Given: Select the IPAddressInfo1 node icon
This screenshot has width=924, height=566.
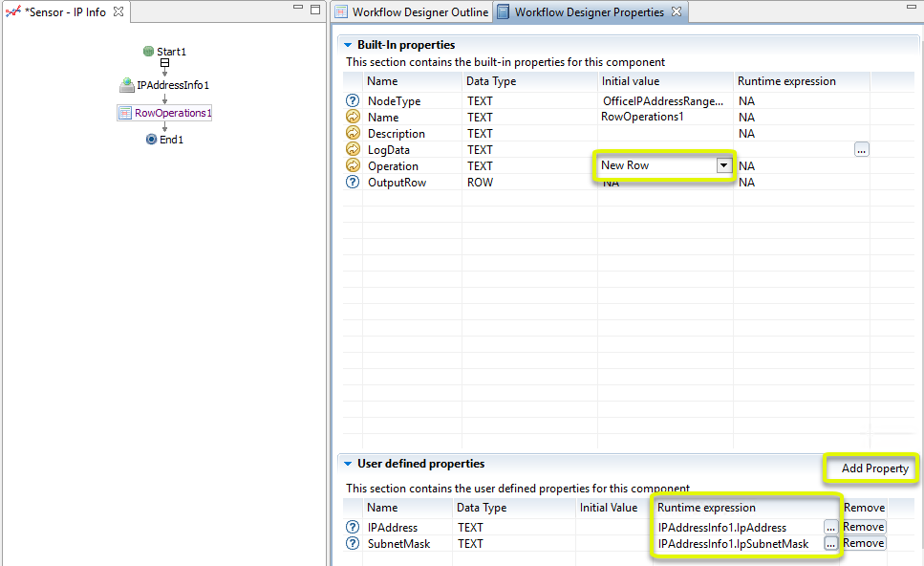Looking at the screenshot, I should point(127,85).
